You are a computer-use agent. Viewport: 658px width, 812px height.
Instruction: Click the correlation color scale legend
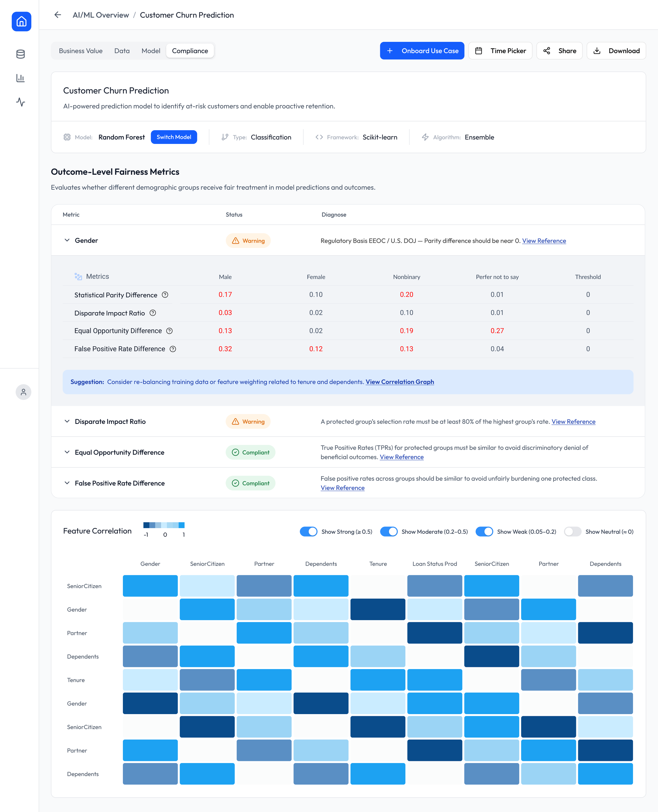coord(164,525)
